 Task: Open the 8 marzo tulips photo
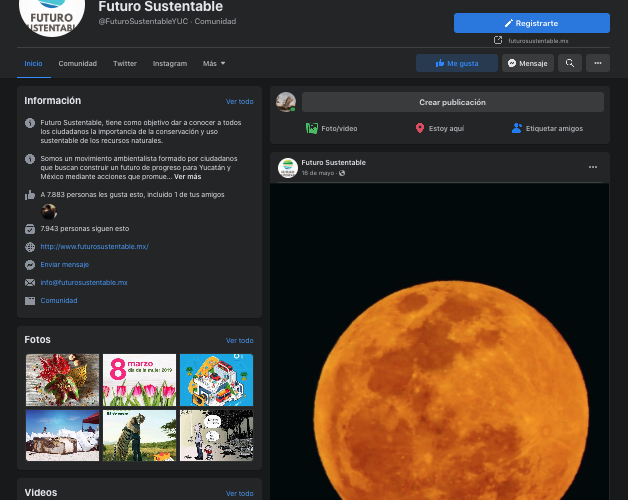tap(139, 380)
